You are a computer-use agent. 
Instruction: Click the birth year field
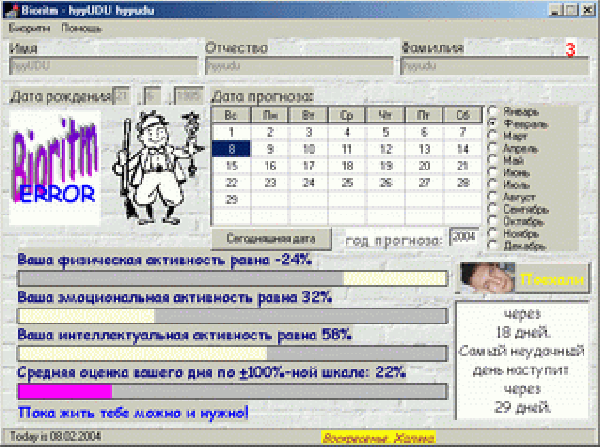tap(189, 96)
